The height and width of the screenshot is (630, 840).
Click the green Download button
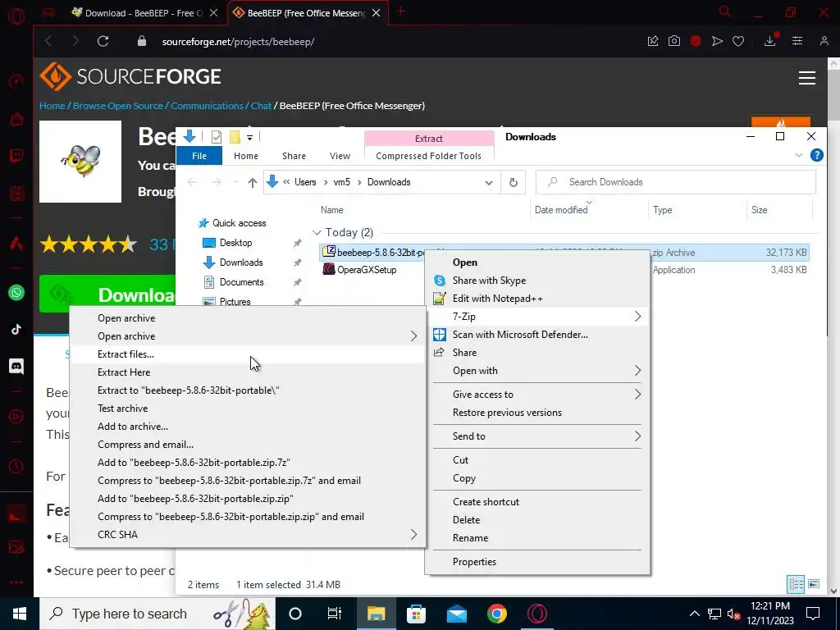(107, 294)
